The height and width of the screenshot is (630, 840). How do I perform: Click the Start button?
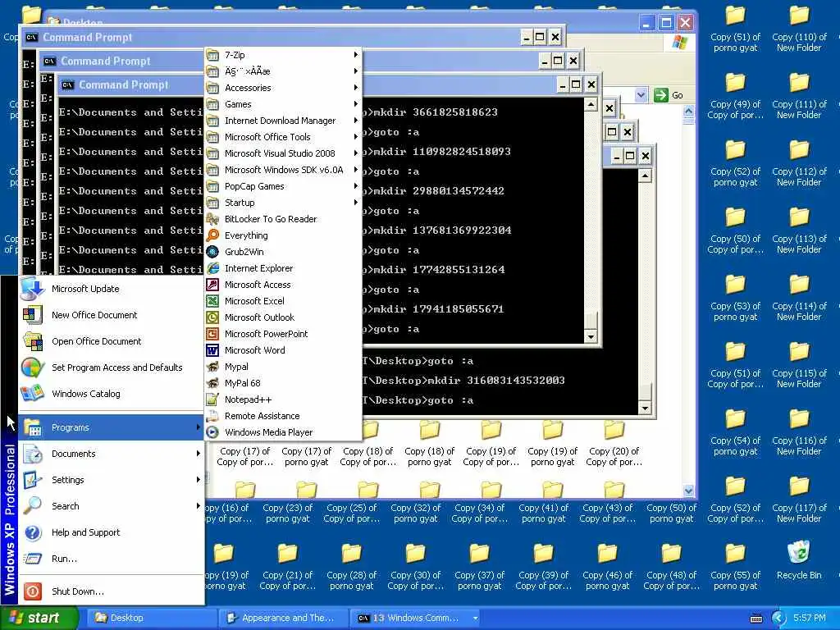point(39,618)
